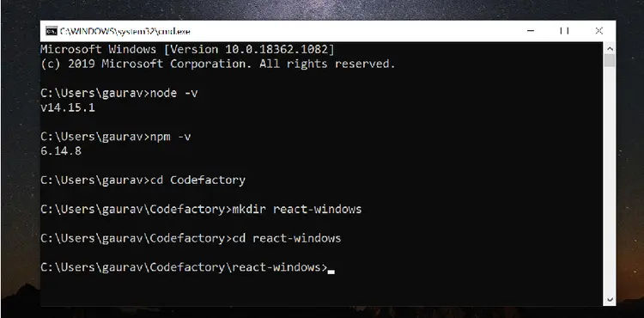Click the C:\WINDOWS\system32\cmd.exe title text
This screenshot has width=644, height=318.
[x=125, y=31]
